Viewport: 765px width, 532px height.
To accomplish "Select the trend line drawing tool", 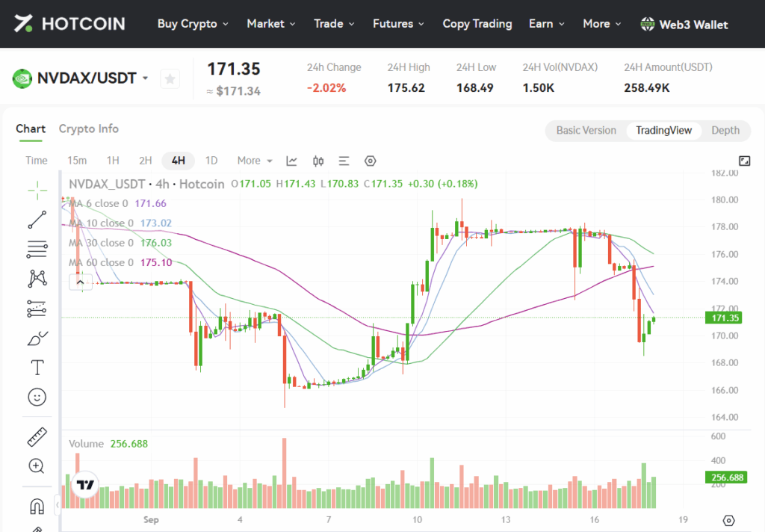I will 37,220.
